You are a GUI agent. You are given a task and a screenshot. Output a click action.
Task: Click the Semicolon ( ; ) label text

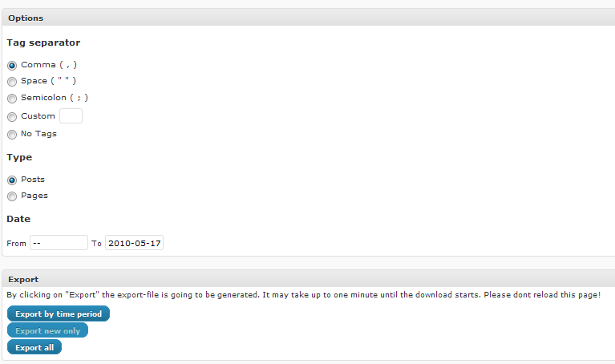click(55, 98)
